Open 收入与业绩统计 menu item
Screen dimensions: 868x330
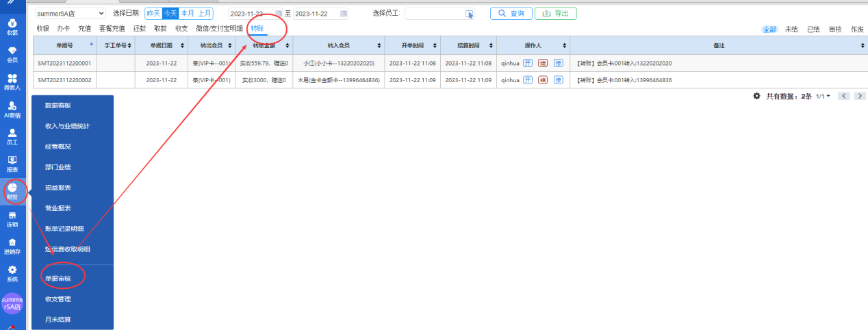(x=67, y=126)
